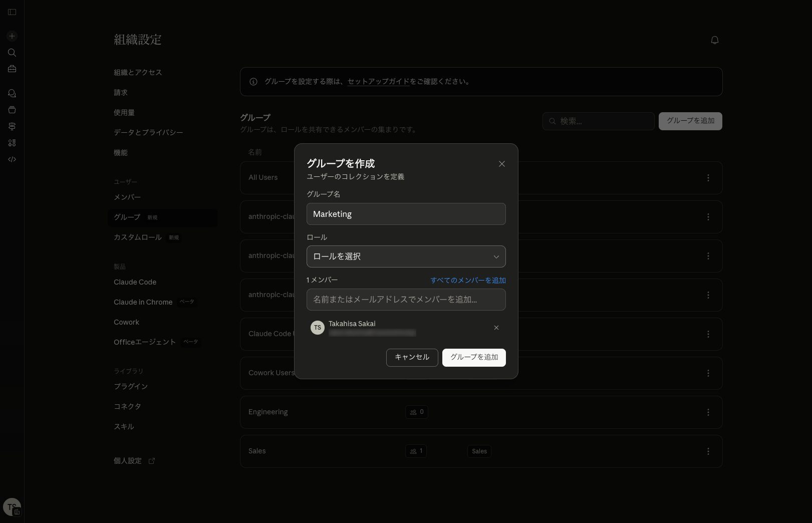Select the search icon in left rail
812x523 pixels.
point(12,53)
